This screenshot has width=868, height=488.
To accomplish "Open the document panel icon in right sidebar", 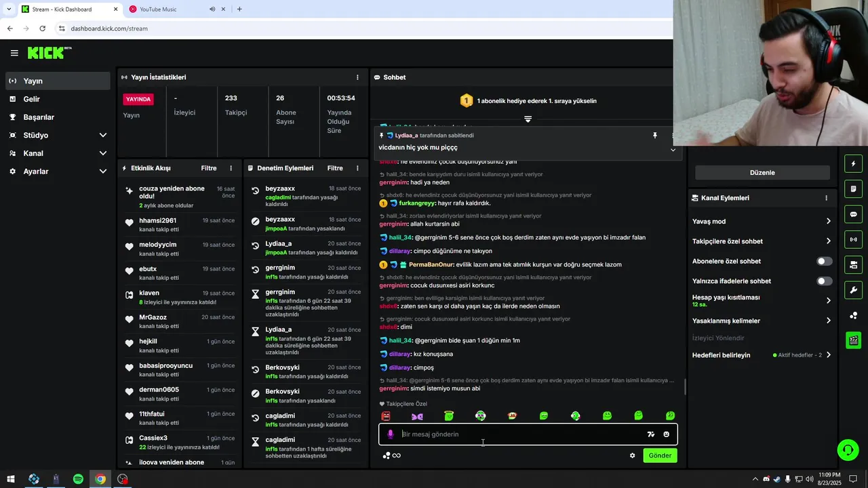I will pyautogui.click(x=853, y=188).
